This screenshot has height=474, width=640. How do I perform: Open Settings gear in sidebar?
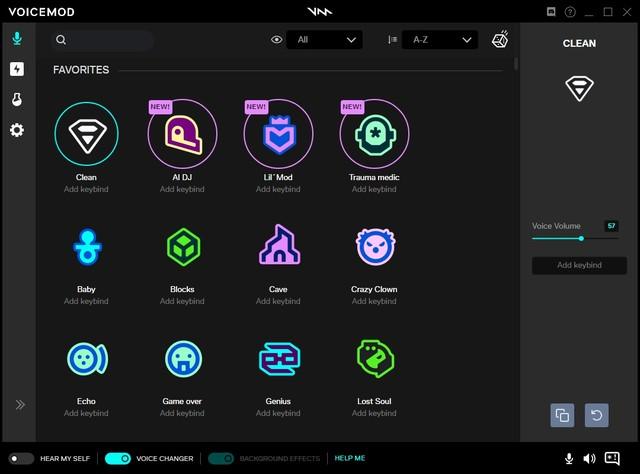[17, 131]
